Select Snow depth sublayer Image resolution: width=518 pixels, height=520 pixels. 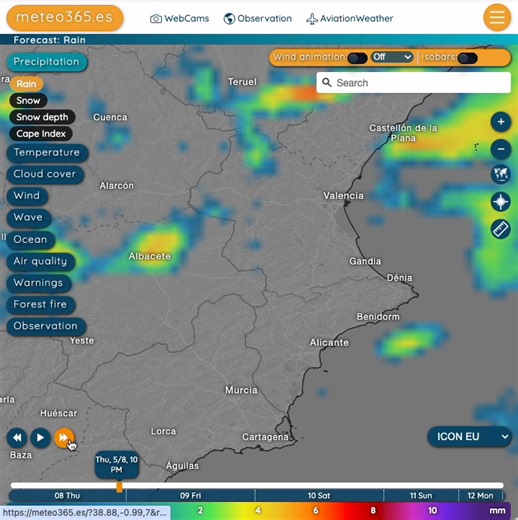(x=42, y=117)
